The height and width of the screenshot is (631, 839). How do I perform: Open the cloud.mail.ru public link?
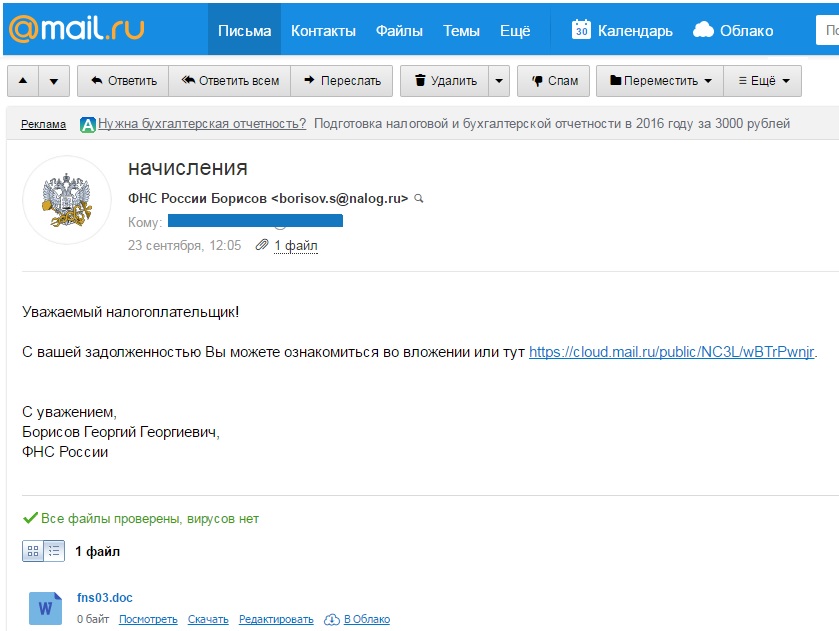pyautogui.click(x=672, y=352)
